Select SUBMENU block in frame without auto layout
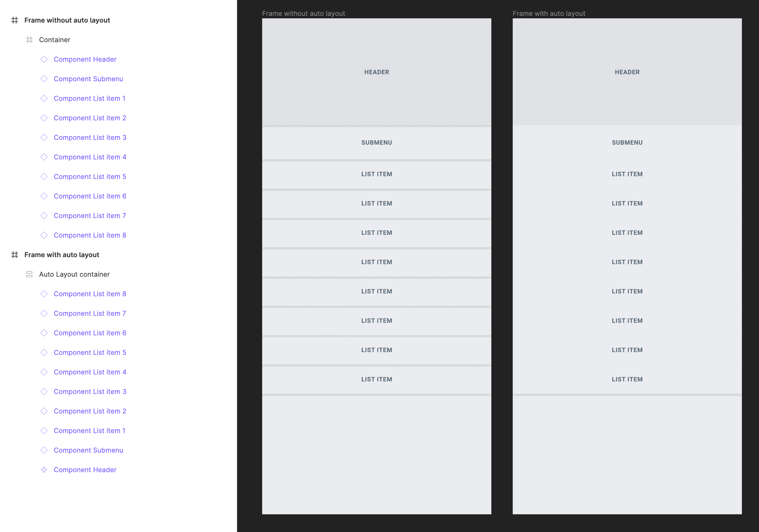This screenshot has width=759, height=532. pos(377,142)
